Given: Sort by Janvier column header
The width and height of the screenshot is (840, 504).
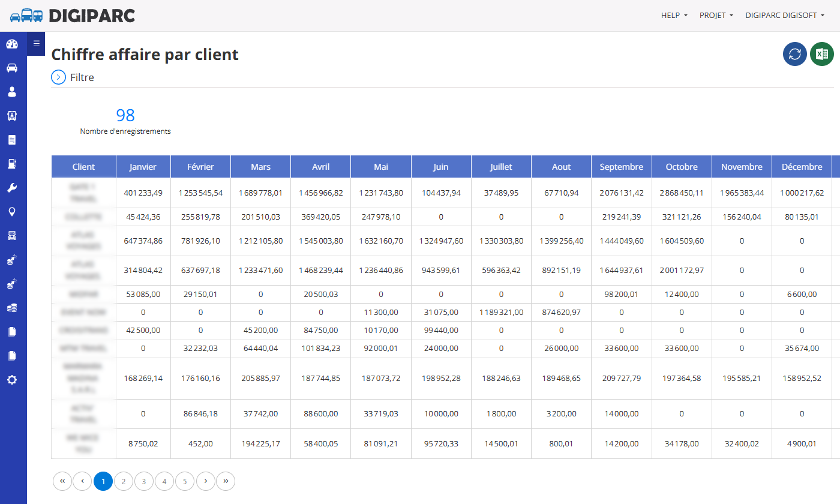Looking at the screenshot, I should 143,167.
